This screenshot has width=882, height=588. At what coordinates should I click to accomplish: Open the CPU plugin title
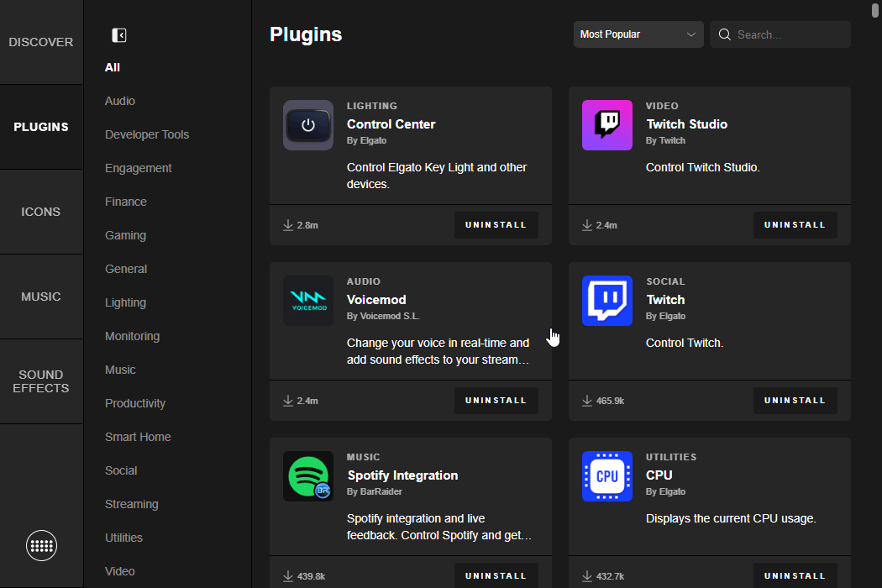659,475
